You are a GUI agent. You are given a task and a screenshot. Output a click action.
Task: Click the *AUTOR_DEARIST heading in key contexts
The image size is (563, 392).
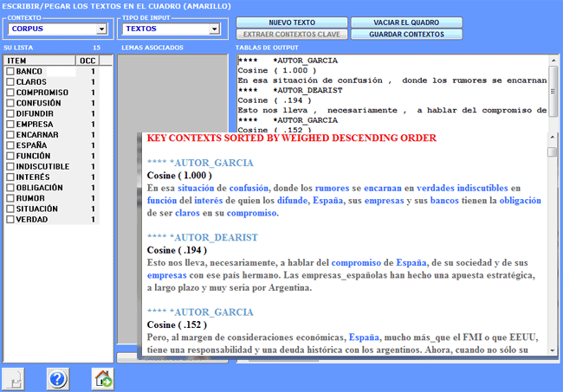point(202,237)
